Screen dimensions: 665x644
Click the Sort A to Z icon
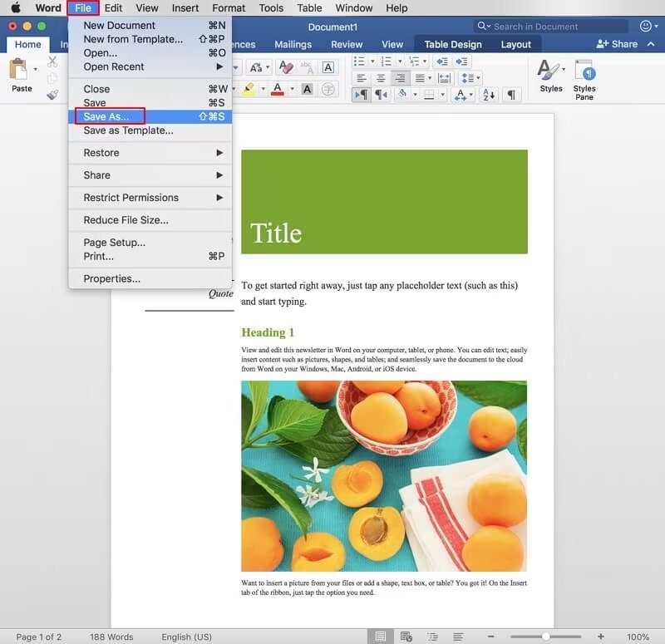point(488,95)
